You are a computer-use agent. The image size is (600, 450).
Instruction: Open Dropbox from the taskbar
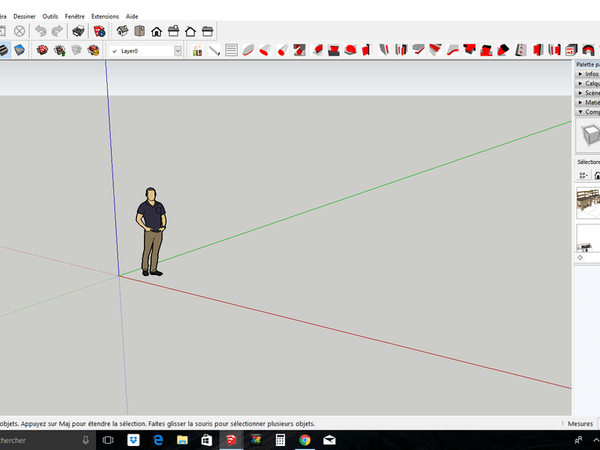[x=133, y=440]
